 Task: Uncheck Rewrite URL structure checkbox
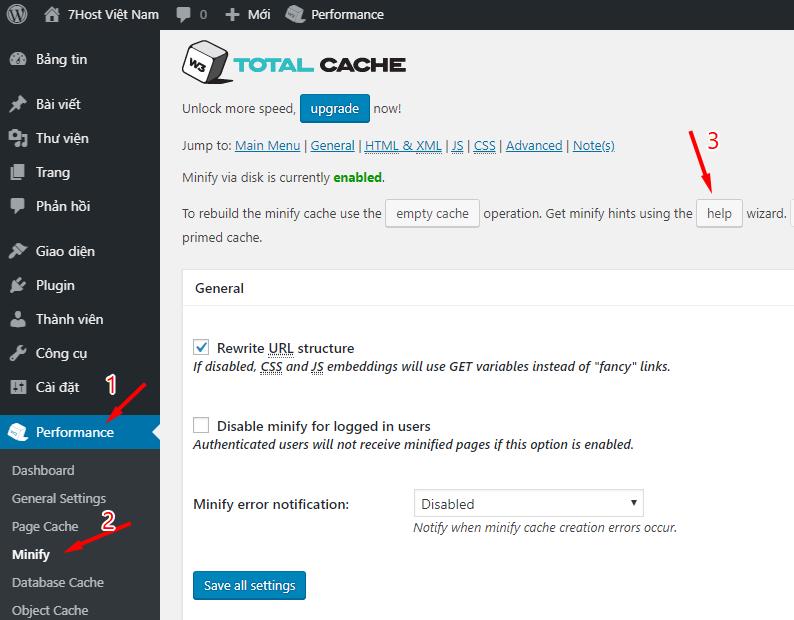[x=201, y=347]
